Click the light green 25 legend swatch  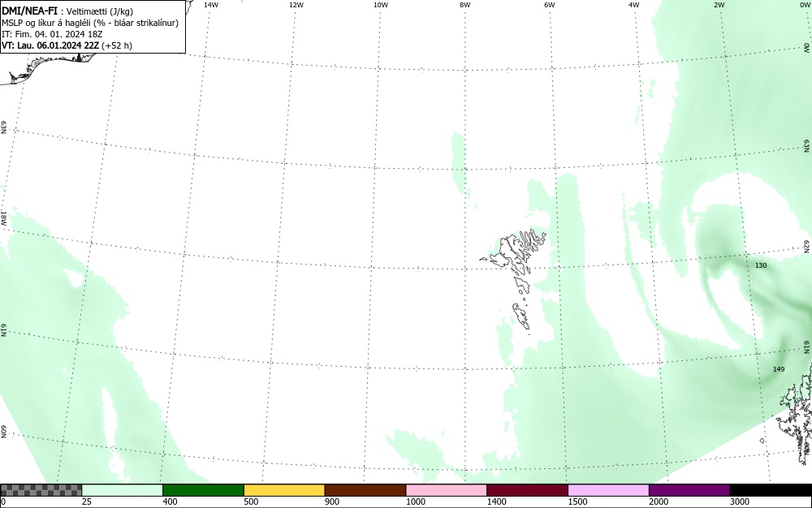point(123,490)
